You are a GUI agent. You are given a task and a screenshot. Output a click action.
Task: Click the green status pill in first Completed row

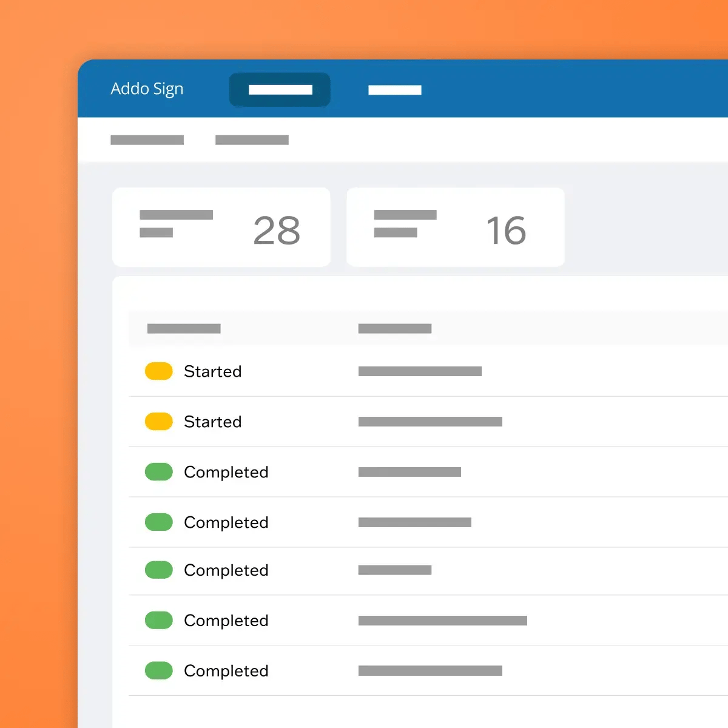tap(159, 472)
